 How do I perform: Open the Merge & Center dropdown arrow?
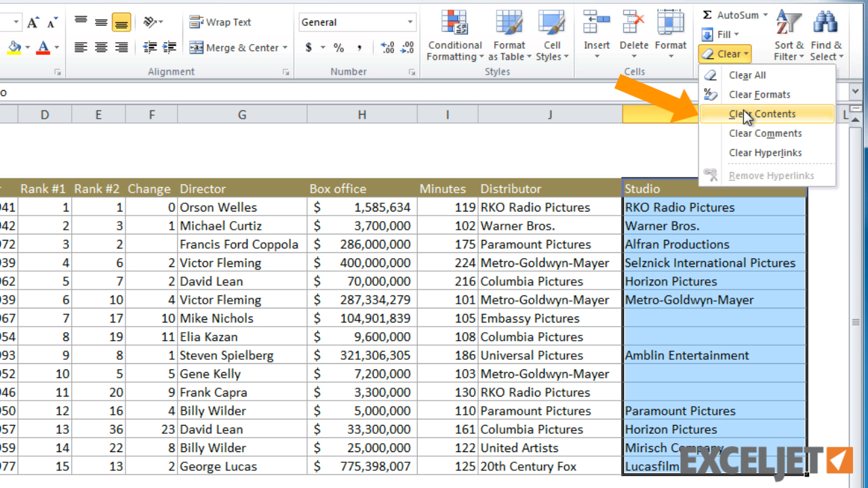283,47
